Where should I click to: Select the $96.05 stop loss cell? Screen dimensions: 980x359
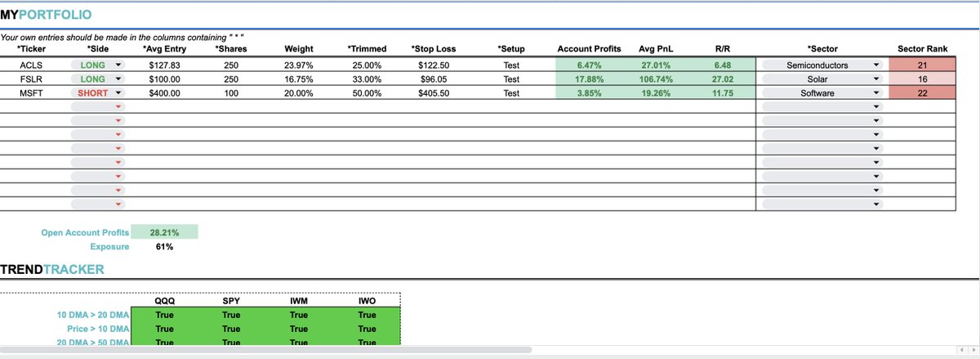click(x=435, y=79)
